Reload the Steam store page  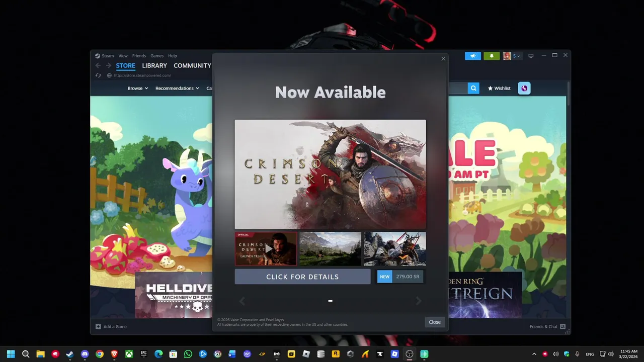pyautogui.click(x=98, y=75)
